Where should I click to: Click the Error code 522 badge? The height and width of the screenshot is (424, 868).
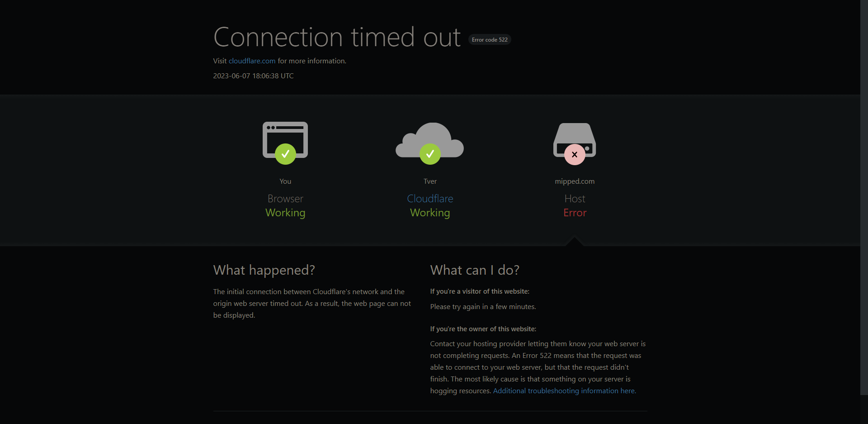tap(490, 40)
